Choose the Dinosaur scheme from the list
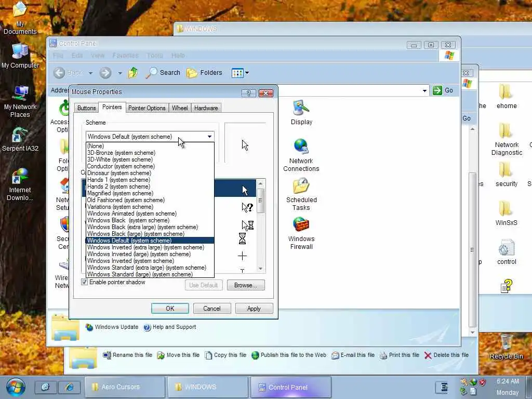This screenshot has width=532, height=399. coord(150,173)
